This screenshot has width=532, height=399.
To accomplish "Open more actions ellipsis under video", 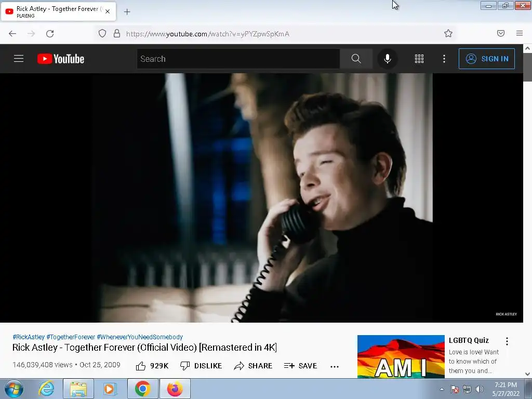I will click(x=335, y=366).
